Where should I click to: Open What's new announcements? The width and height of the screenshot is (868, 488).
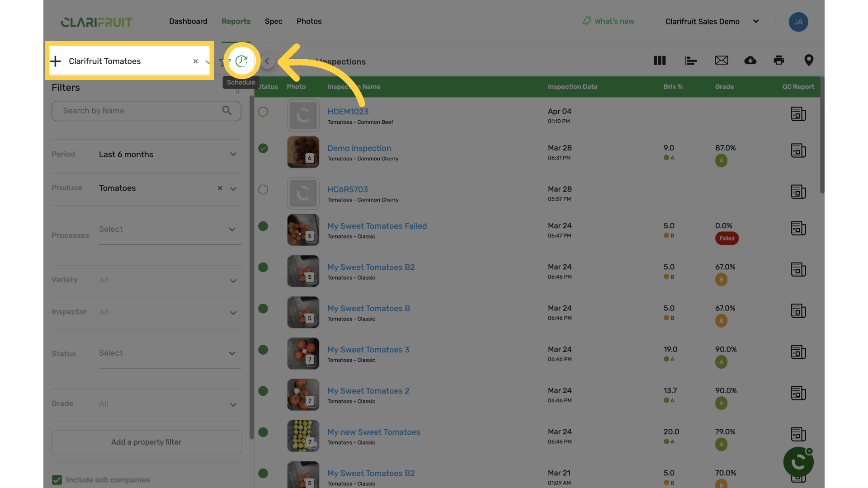[x=609, y=21]
